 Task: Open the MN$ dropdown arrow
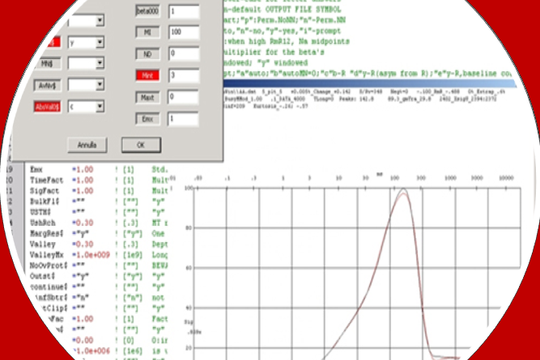(x=100, y=63)
